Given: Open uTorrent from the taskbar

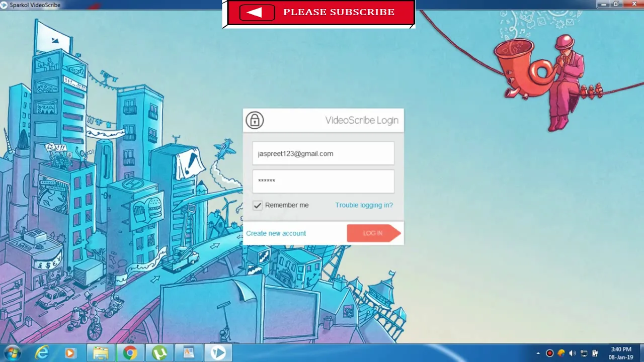Looking at the screenshot, I should pyautogui.click(x=159, y=353).
